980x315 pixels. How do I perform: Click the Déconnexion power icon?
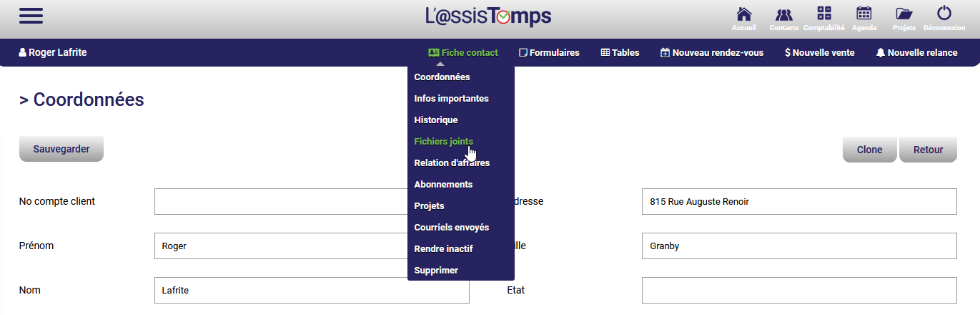pos(944,17)
